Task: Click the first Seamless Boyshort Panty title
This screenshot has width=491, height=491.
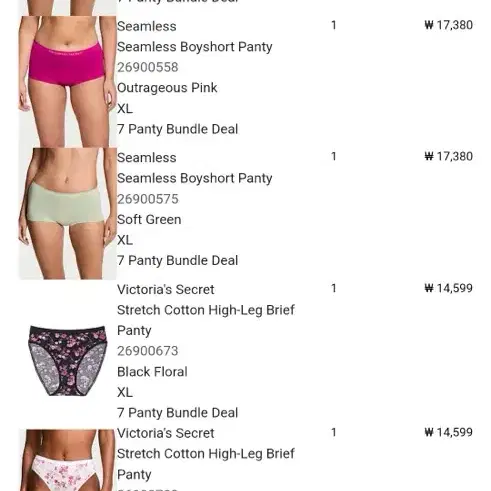Action: (195, 47)
